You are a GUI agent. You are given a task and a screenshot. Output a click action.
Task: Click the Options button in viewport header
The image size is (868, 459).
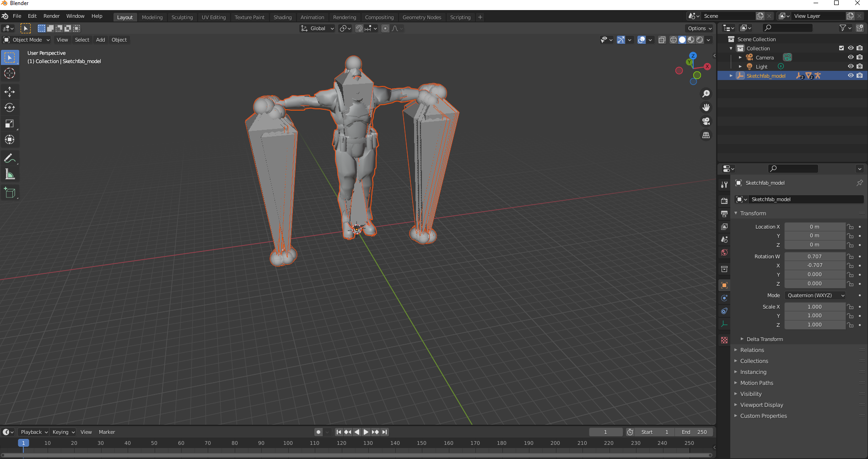click(x=699, y=28)
